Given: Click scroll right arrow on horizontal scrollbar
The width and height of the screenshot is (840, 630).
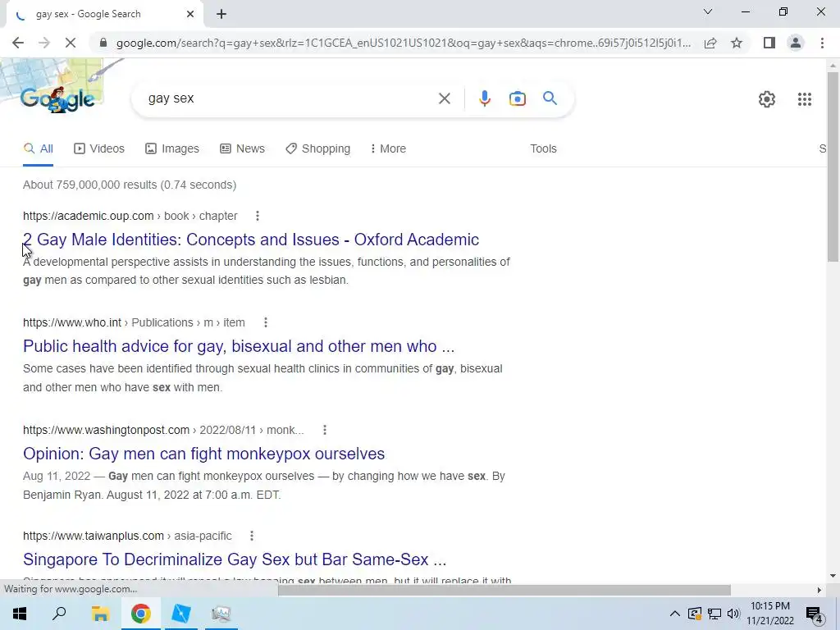Looking at the screenshot, I should [819, 590].
